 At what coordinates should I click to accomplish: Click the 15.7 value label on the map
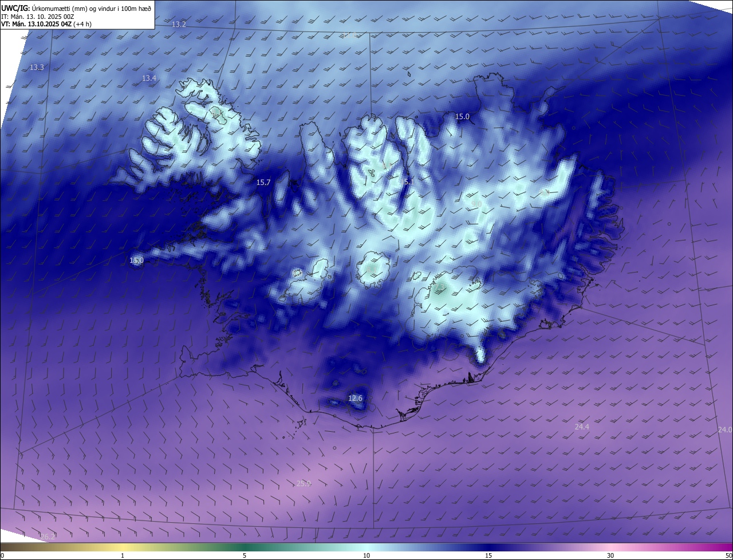pos(263,182)
